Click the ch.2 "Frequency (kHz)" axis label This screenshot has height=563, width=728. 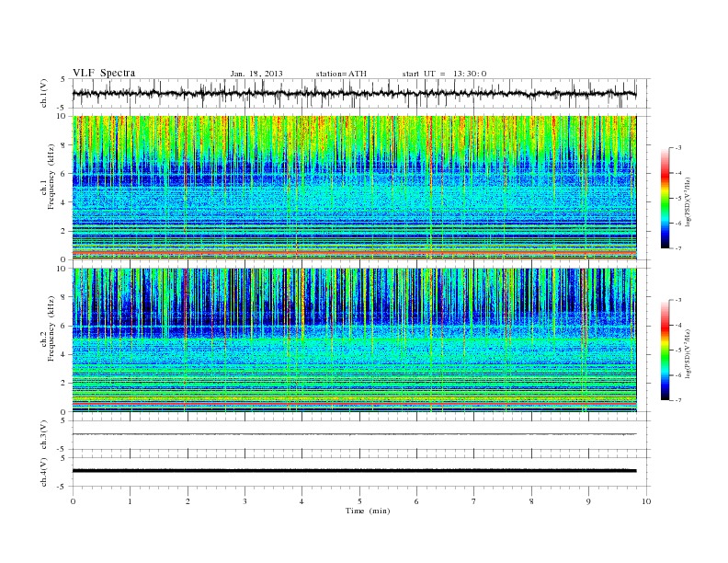click(x=51, y=327)
